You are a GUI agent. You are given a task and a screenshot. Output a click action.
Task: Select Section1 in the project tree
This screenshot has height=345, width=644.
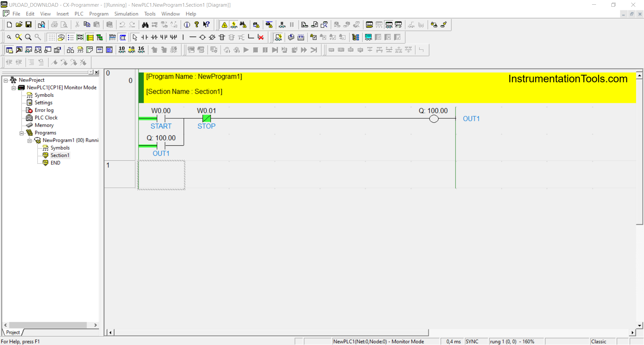coord(60,155)
